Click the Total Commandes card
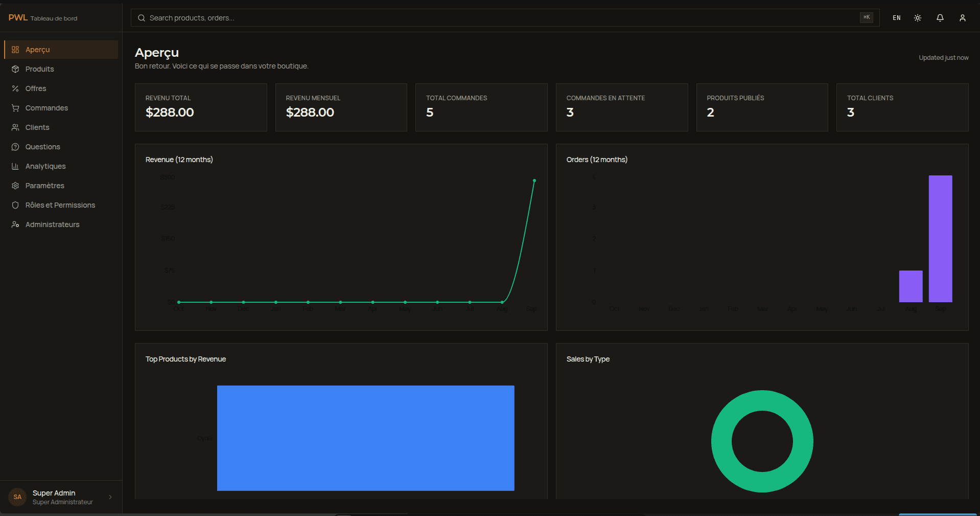The image size is (980, 516). click(x=481, y=107)
